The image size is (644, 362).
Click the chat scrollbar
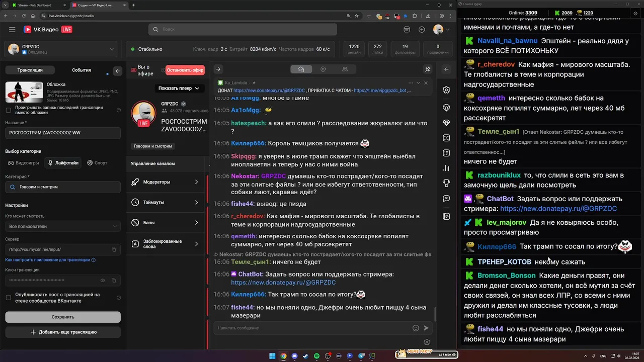click(435, 314)
